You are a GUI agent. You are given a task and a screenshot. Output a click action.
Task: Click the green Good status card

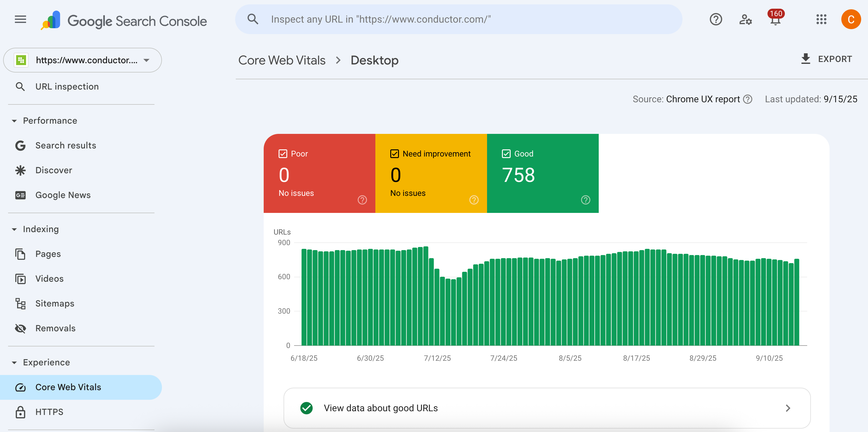[x=543, y=174]
